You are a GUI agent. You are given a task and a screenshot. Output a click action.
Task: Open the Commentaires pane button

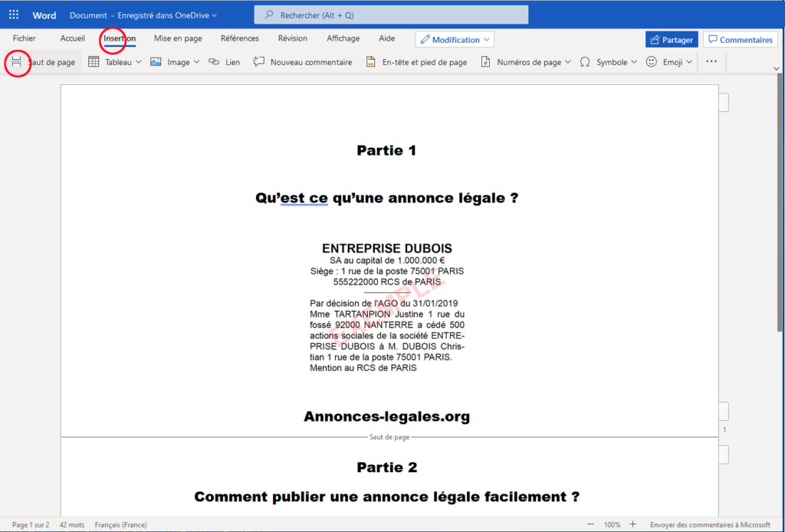741,40
